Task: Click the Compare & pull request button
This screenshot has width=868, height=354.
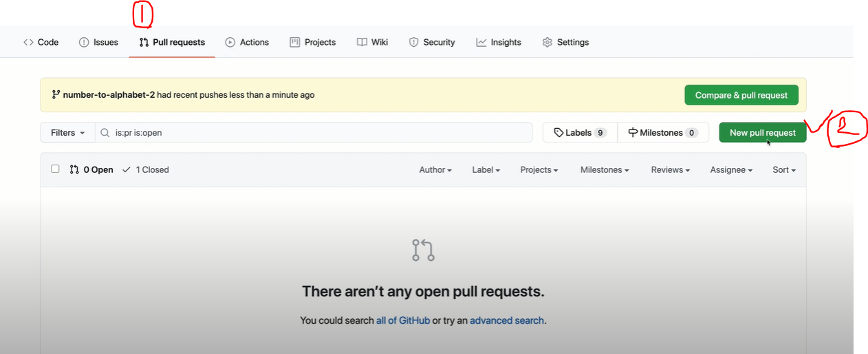Action: point(741,95)
